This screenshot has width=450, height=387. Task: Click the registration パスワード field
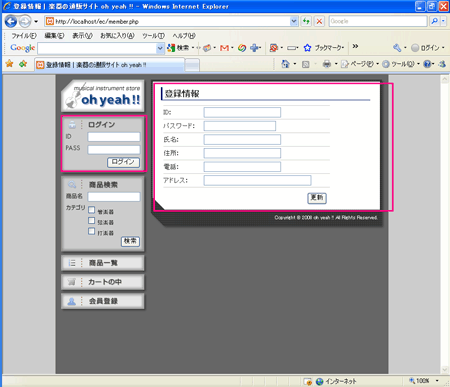(x=240, y=126)
